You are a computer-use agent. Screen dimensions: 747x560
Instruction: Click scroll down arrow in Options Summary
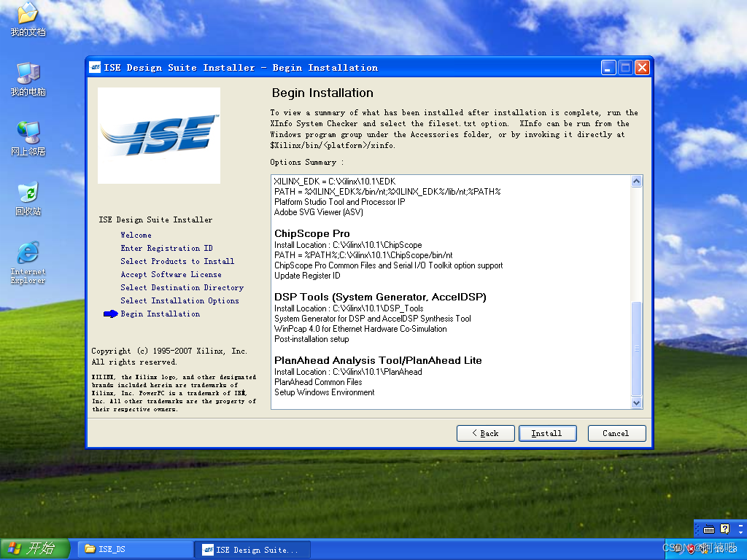pyautogui.click(x=636, y=402)
